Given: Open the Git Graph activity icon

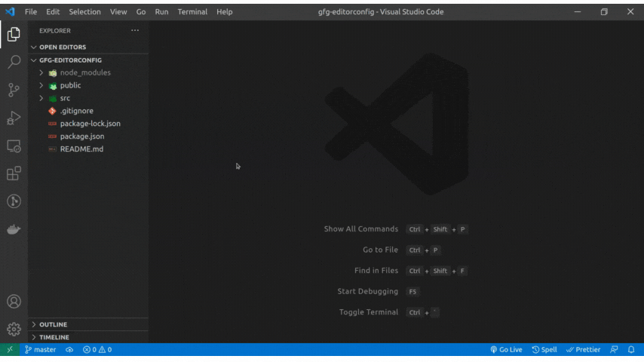Looking at the screenshot, I should pos(14,201).
